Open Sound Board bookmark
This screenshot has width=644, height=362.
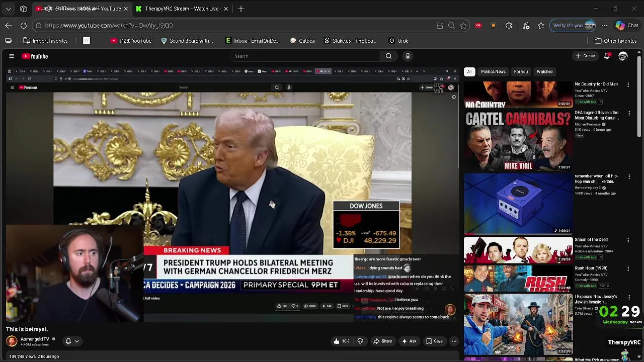[x=187, y=41]
